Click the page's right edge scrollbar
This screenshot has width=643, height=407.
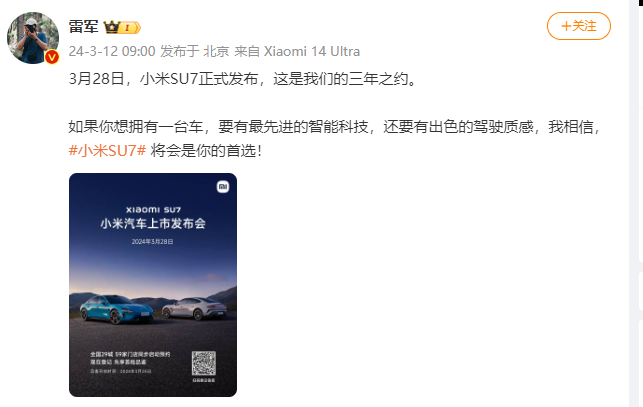click(x=636, y=204)
